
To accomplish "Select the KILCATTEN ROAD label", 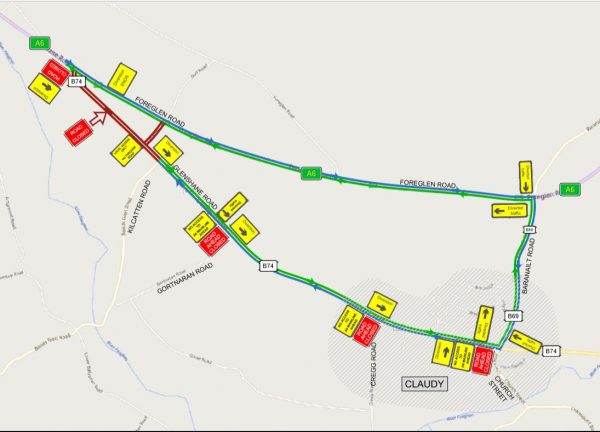I will click(x=140, y=207).
